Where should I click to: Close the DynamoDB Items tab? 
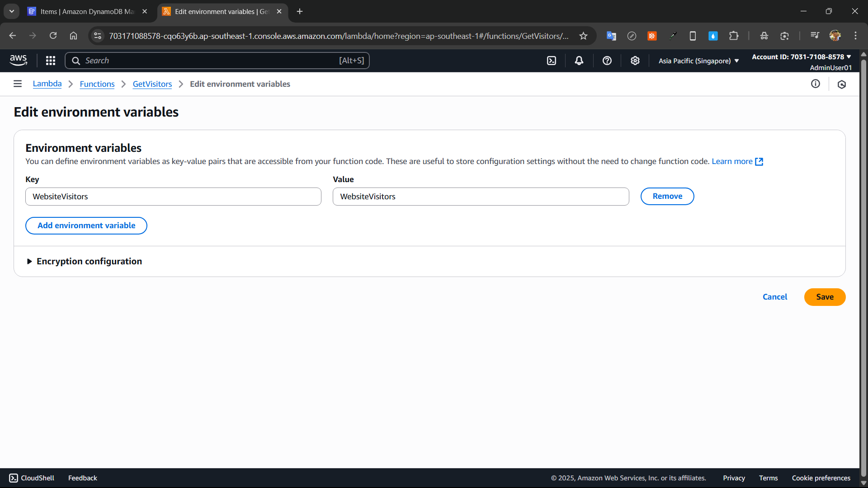coord(145,11)
